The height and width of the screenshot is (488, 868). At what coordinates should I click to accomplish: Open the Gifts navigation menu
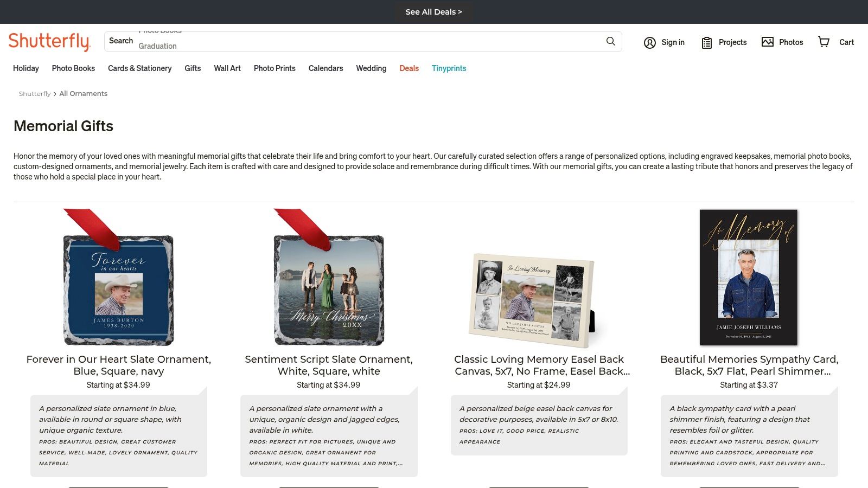[x=193, y=68]
